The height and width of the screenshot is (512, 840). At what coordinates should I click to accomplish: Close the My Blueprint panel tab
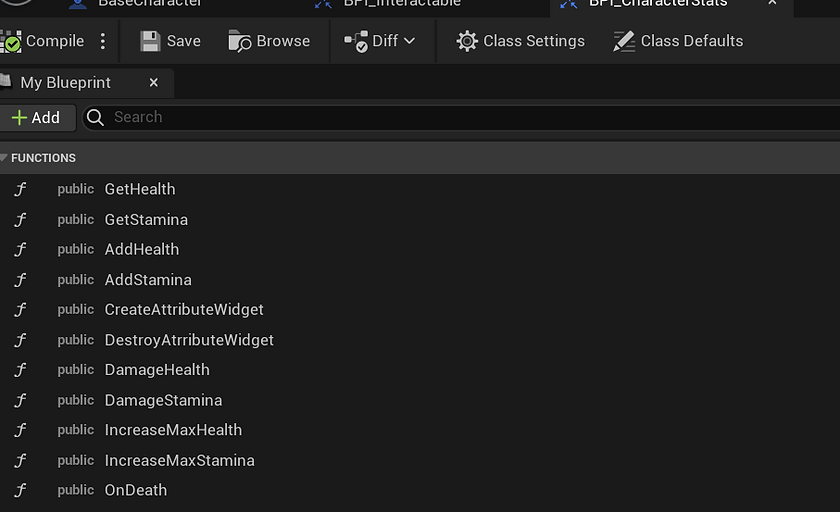coord(153,83)
